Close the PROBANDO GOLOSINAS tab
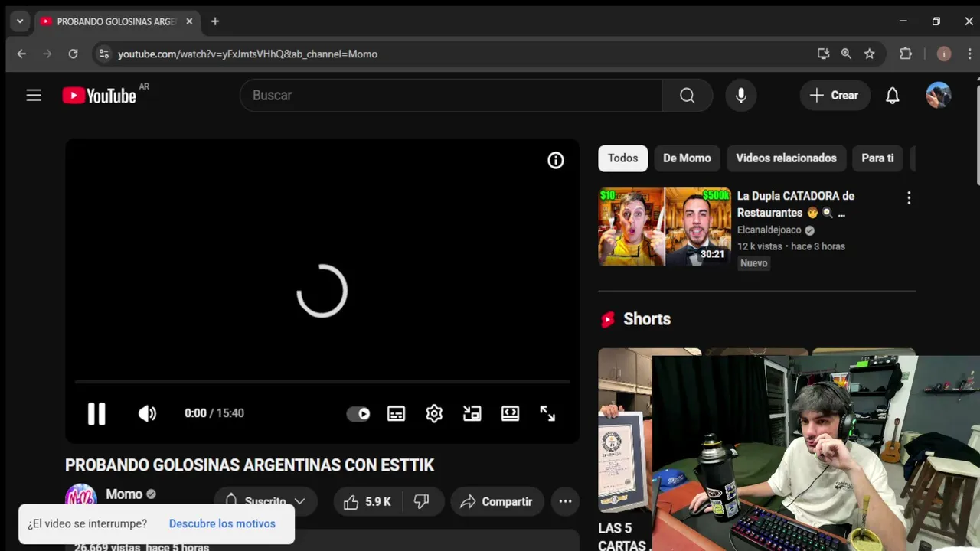 coord(189,21)
